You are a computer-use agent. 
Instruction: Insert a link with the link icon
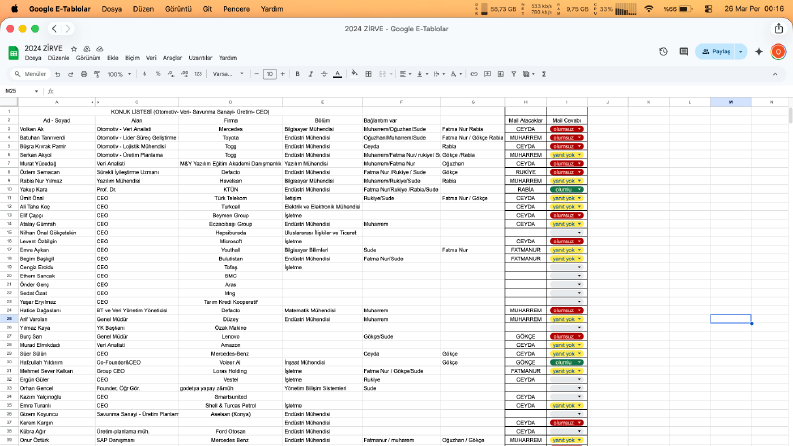[474, 74]
